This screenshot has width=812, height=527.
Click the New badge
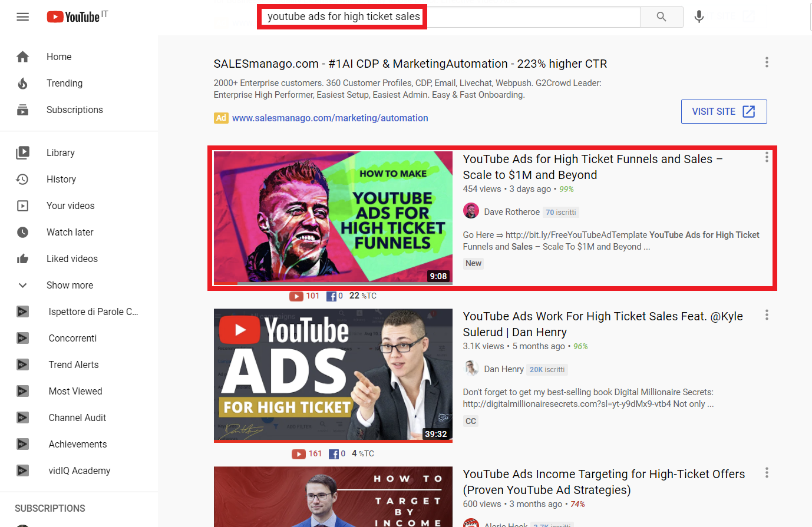(473, 263)
